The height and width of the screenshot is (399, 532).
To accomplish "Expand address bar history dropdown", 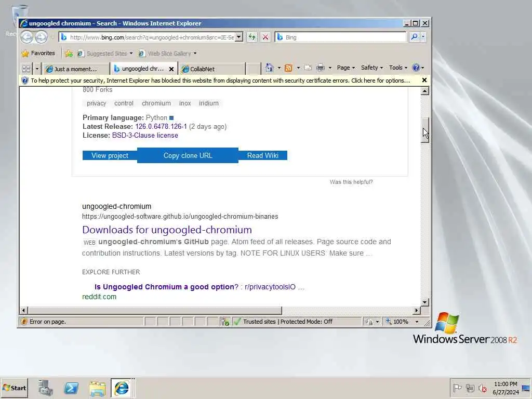I will click(x=239, y=37).
